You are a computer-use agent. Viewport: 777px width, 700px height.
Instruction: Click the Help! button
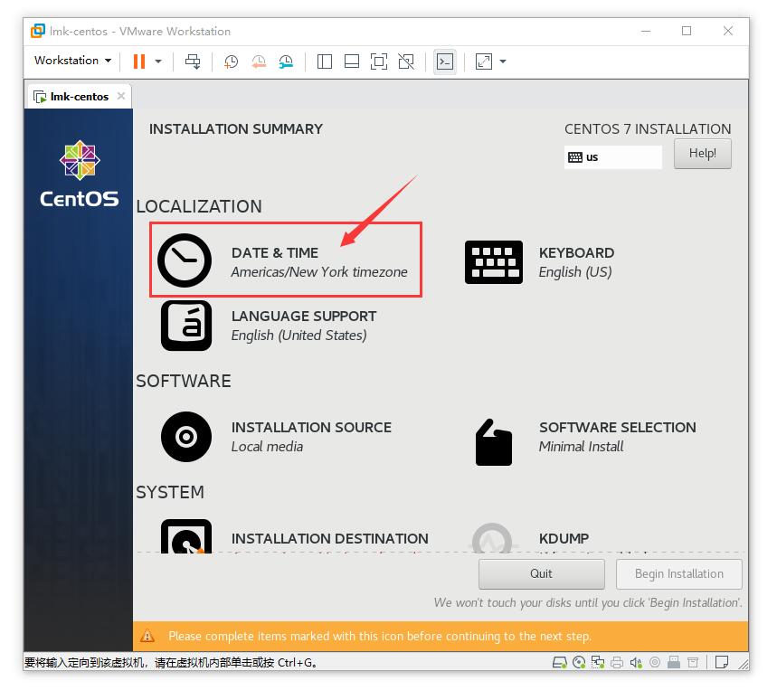click(702, 154)
